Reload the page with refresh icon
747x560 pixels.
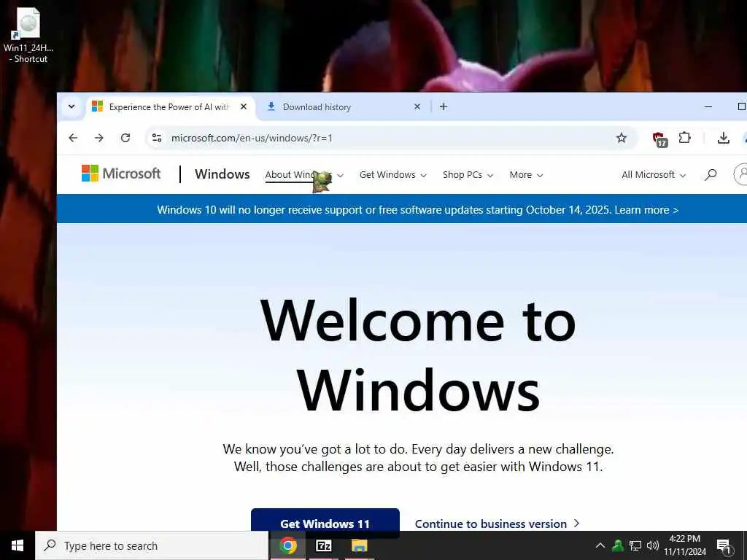125,138
